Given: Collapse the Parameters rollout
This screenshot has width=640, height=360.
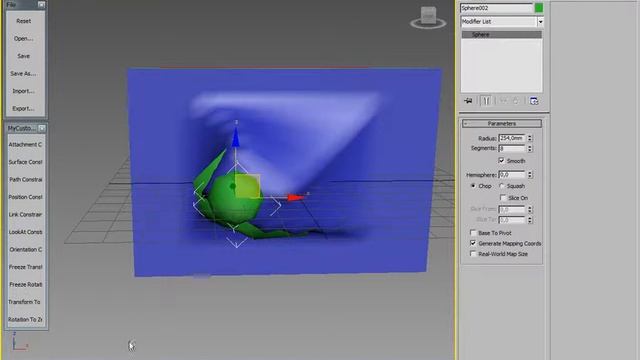Looking at the screenshot, I should [502, 123].
